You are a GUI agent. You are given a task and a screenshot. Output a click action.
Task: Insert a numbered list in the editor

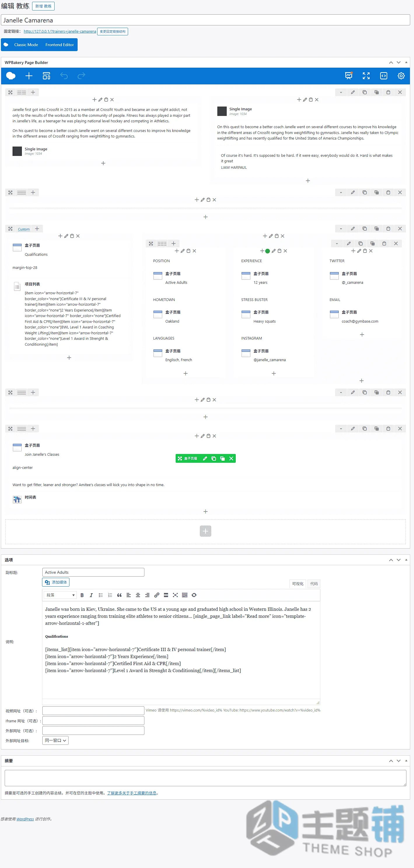110,595
